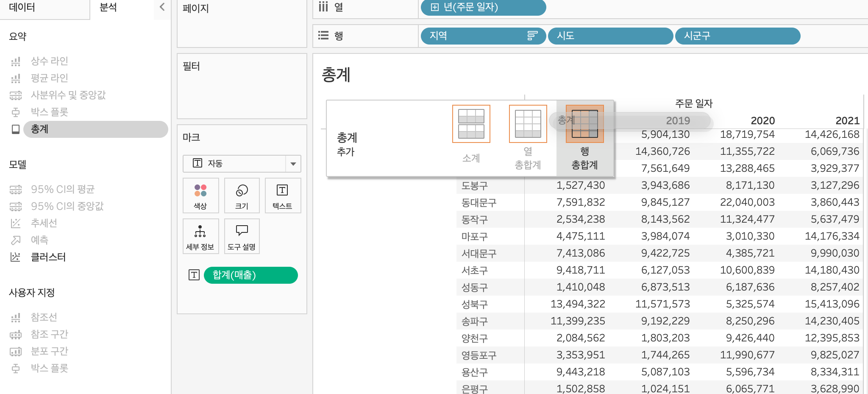Image resolution: width=868 pixels, height=394 pixels.
Task: Click the 2020 column header
Action: click(x=762, y=121)
